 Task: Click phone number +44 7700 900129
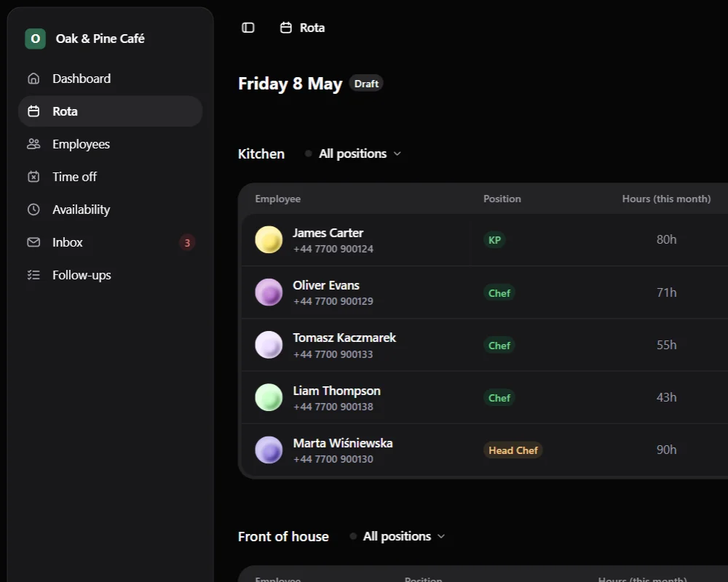point(333,301)
